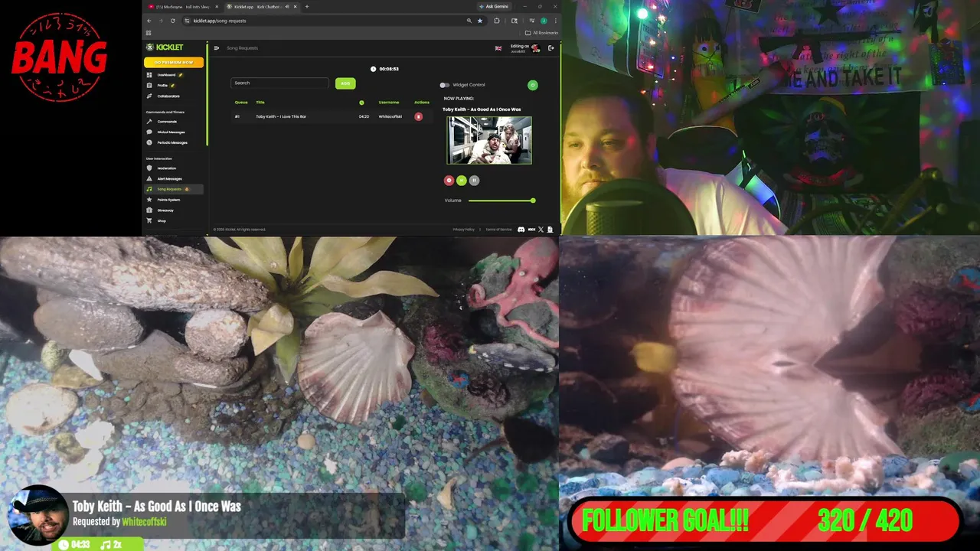
Task: Click the zoom magnifier icon in the address bar
Action: [469, 21]
